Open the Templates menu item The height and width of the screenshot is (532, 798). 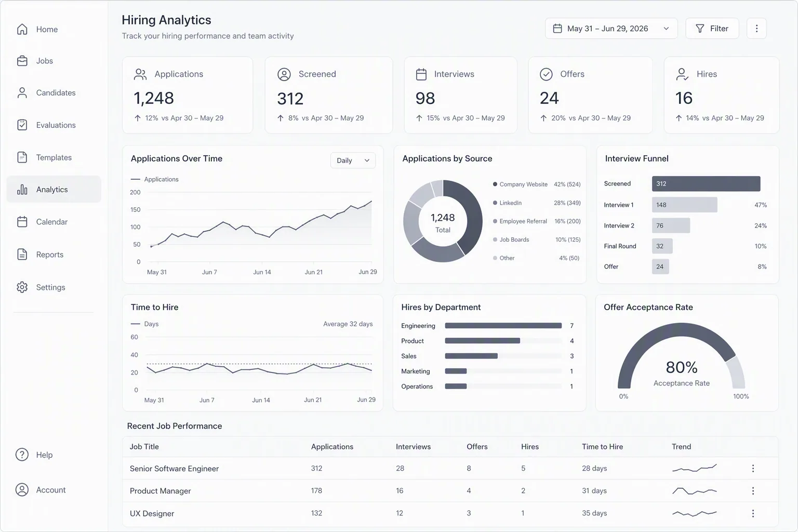(54, 157)
